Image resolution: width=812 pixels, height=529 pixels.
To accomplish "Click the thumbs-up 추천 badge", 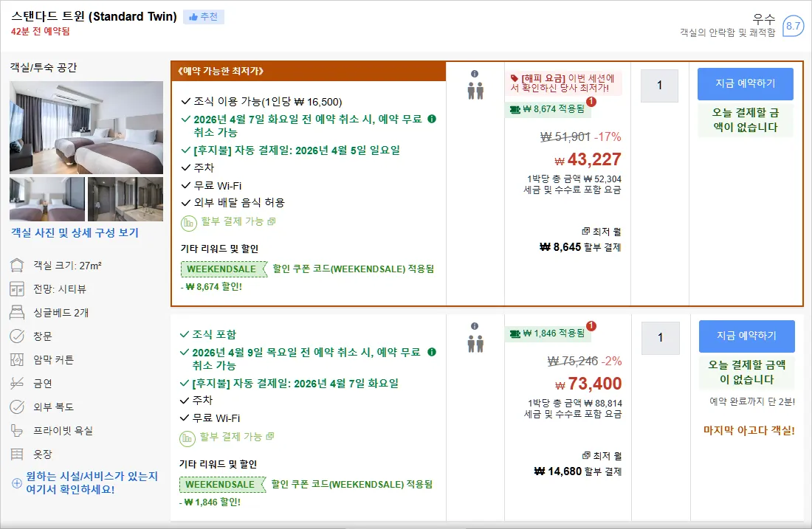I will point(204,17).
